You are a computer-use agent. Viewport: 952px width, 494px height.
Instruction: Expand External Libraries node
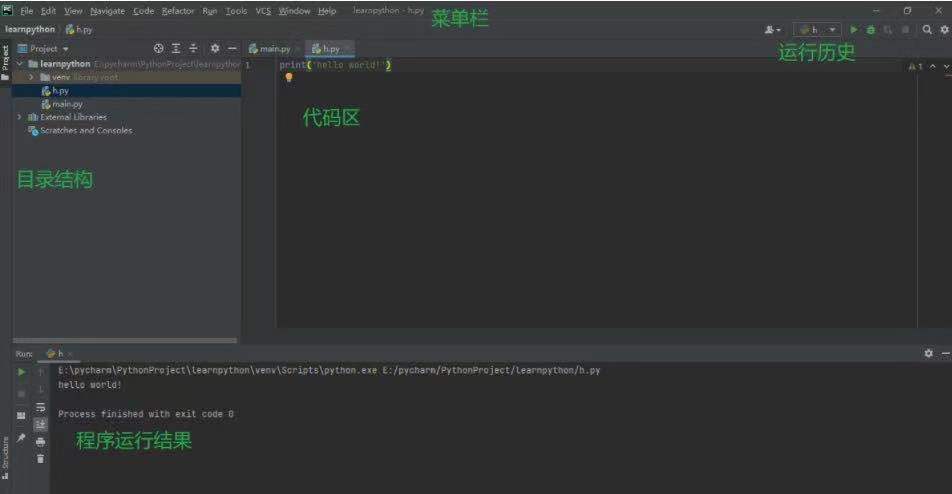point(19,117)
